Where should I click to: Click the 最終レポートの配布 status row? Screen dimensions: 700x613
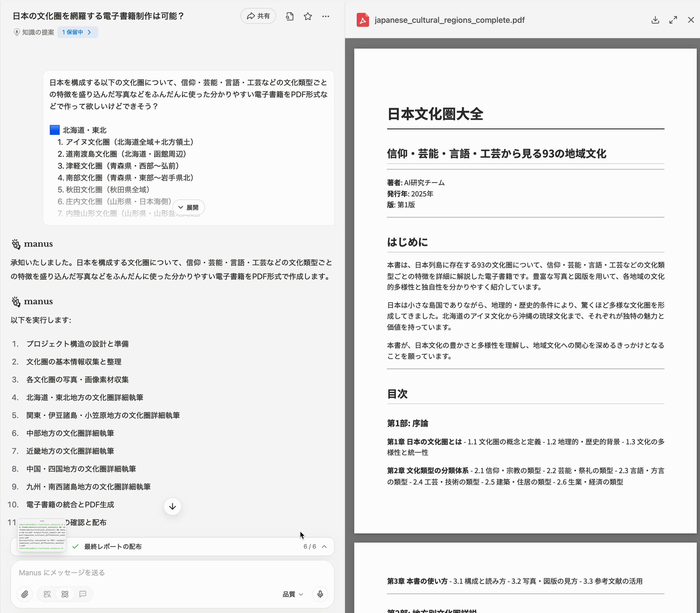tap(172, 547)
